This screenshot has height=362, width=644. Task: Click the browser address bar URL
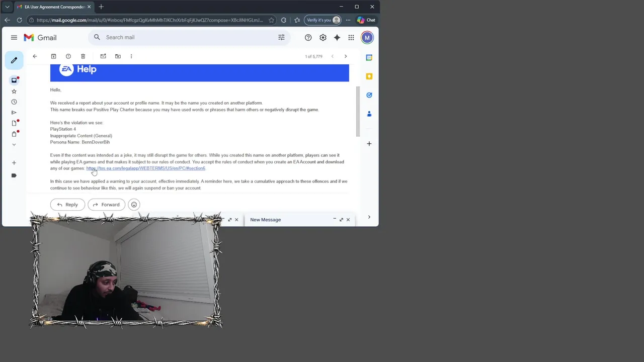150,20
